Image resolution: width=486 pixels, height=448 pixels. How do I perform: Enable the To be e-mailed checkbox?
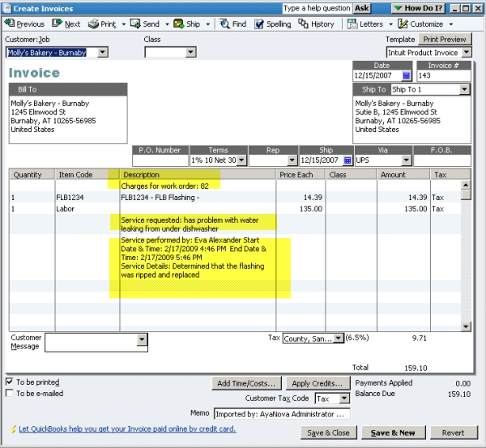point(10,393)
